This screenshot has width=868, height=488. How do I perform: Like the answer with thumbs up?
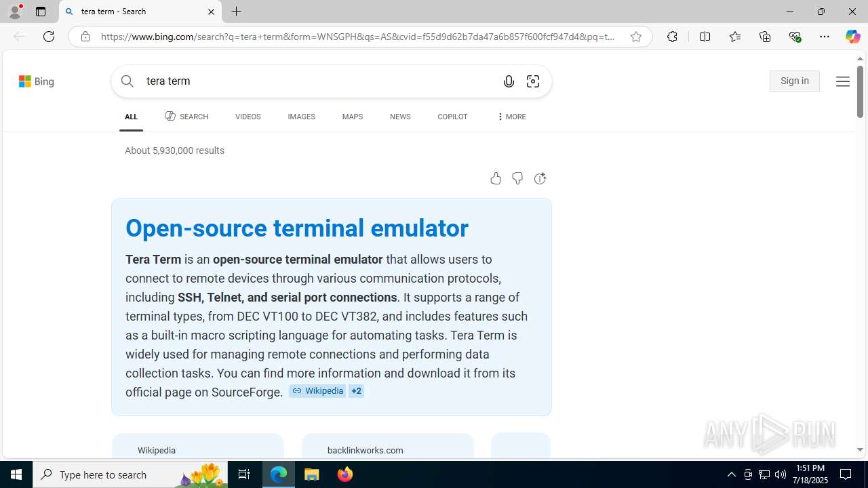point(496,178)
